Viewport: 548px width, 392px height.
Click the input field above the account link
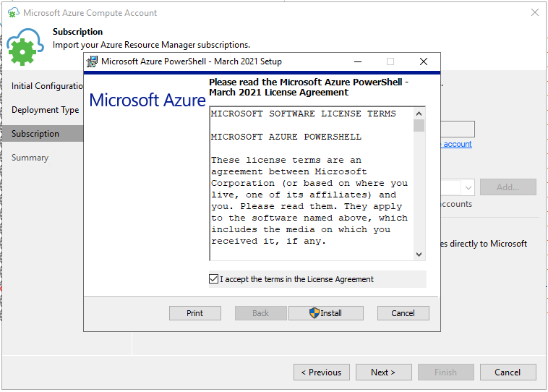pyautogui.click(x=458, y=129)
